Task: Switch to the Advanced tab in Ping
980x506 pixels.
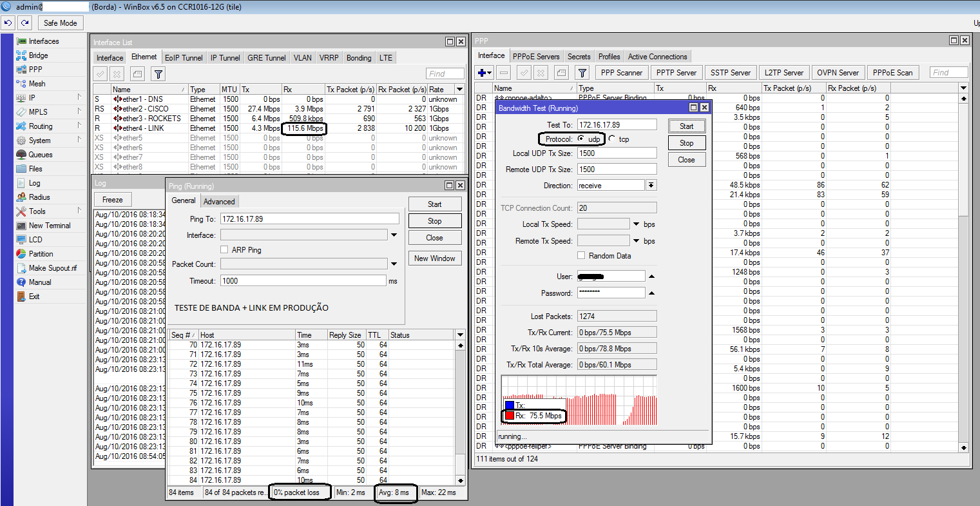Action: coord(219,201)
